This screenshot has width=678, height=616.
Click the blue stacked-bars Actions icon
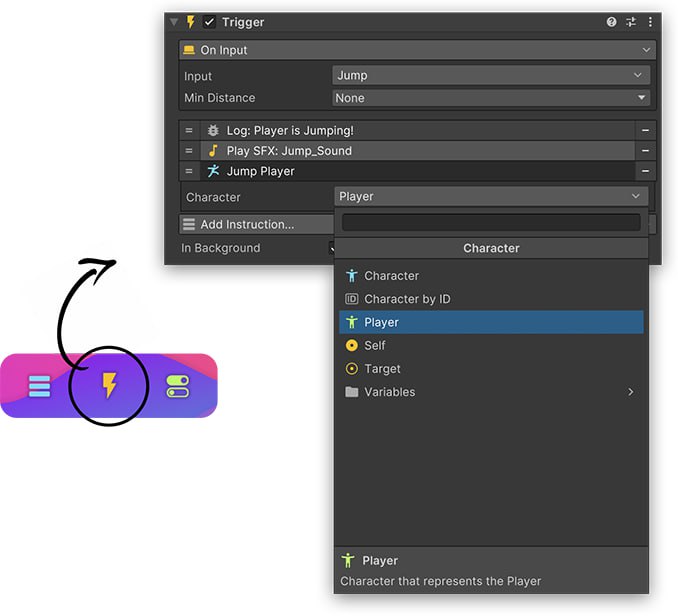(40, 385)
